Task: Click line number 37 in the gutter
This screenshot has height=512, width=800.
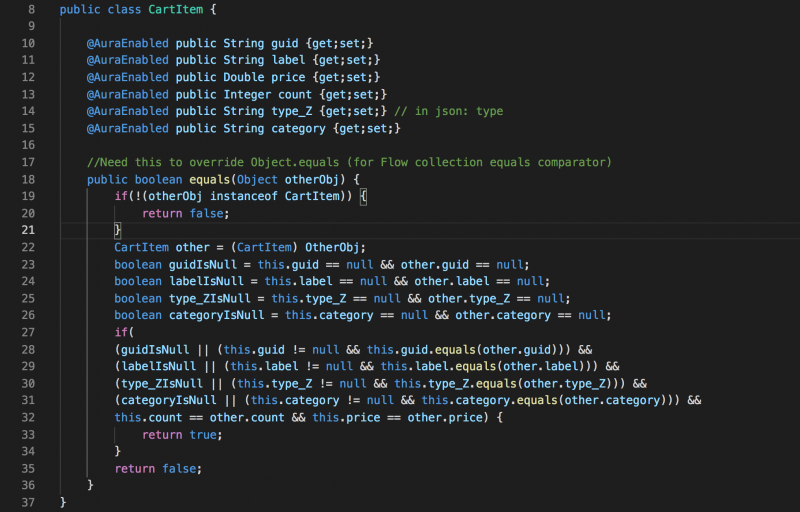Action: 28,502
